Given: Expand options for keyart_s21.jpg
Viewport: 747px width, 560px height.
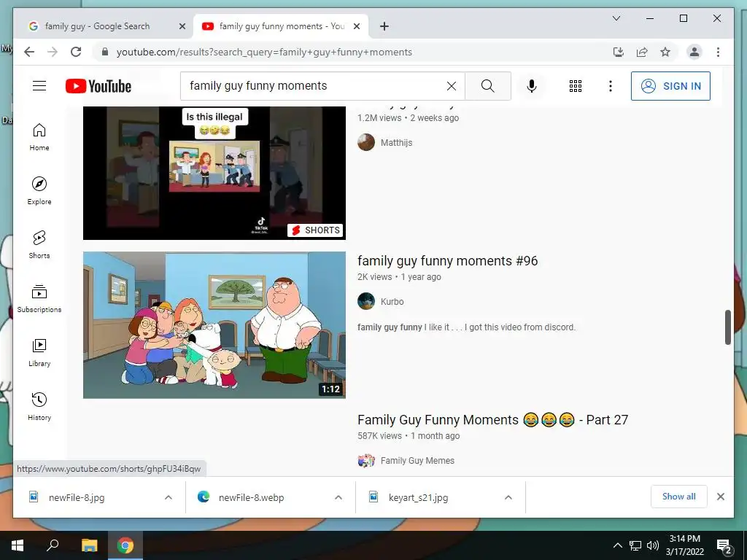Looking at the screenshot, I should 508,497.
